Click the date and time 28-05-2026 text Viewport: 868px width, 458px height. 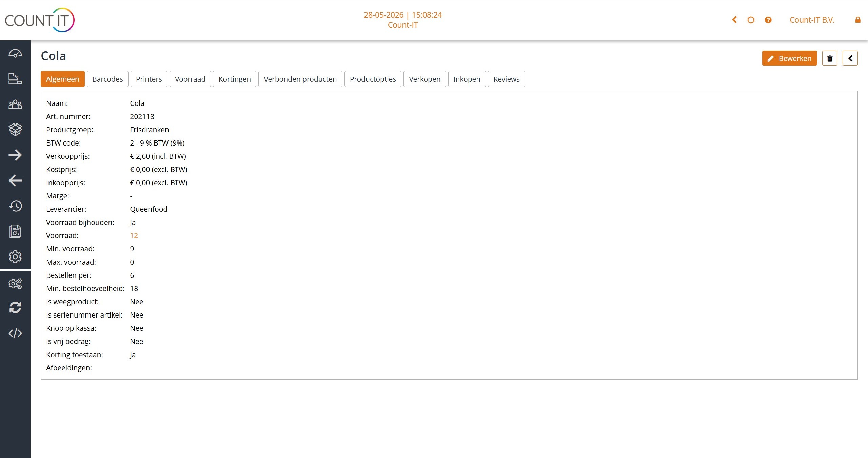pyautogui.click(x=403, y=15)
